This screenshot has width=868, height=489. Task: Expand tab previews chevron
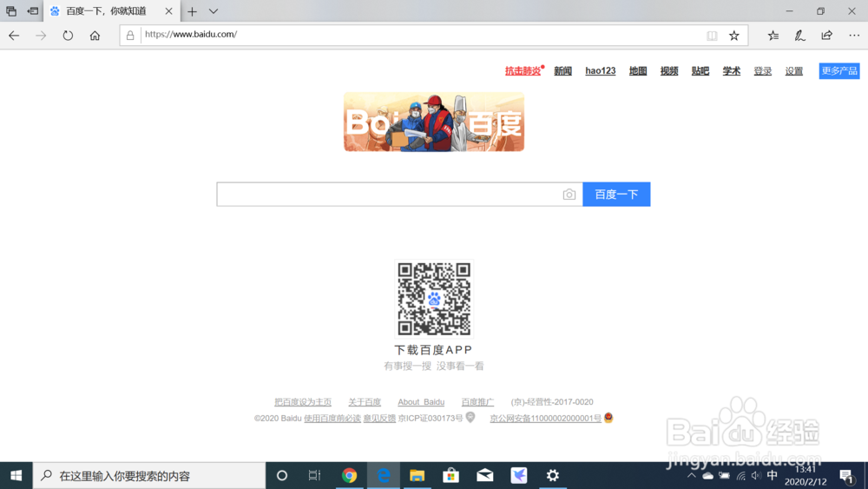click(x=214, y=11)
